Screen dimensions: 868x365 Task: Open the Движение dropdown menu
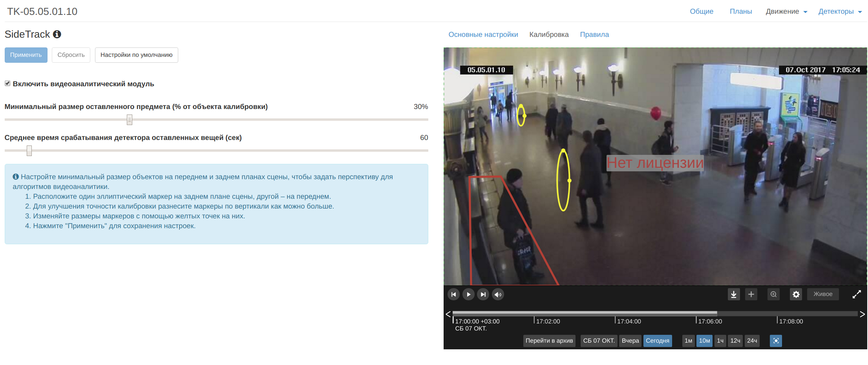point(786,11)
